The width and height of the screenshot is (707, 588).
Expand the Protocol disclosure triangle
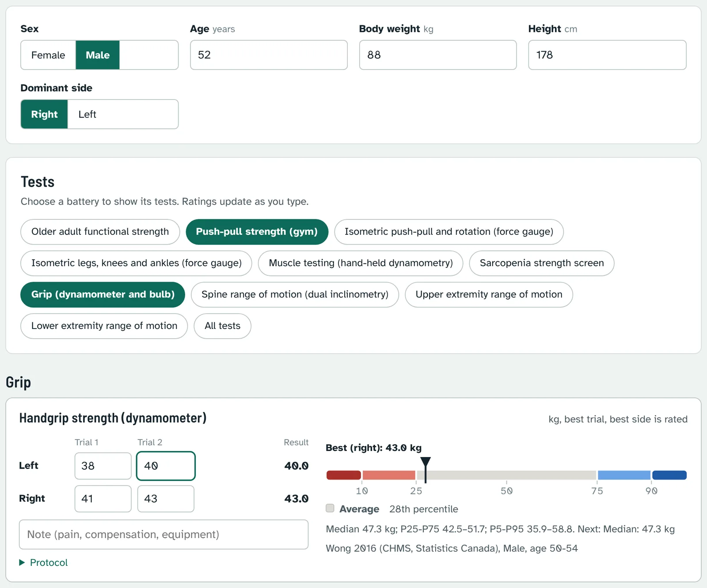coord(22,562)
